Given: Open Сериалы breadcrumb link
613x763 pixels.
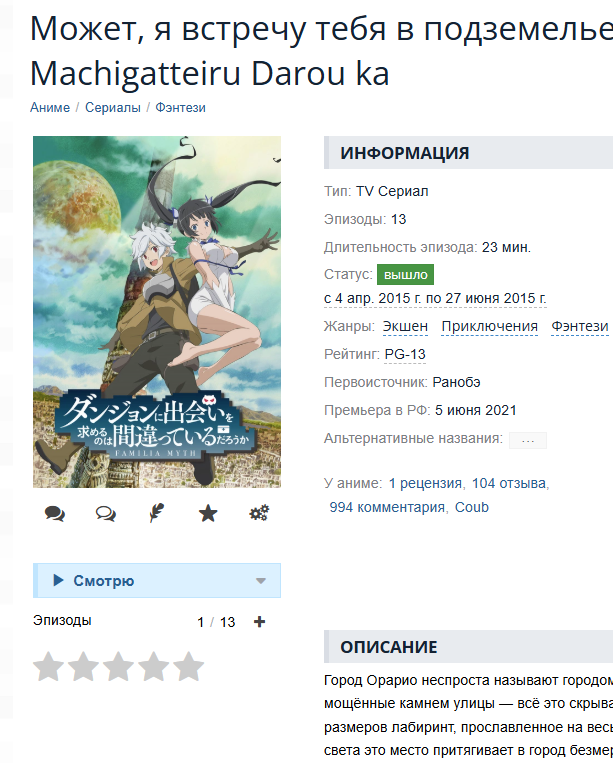Looking at the screenshot, I should coord(113,108).
